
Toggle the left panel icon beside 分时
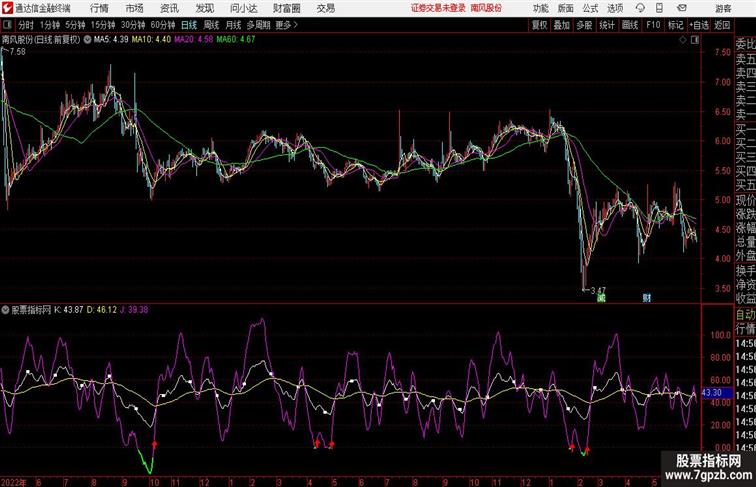pos(7,25)
